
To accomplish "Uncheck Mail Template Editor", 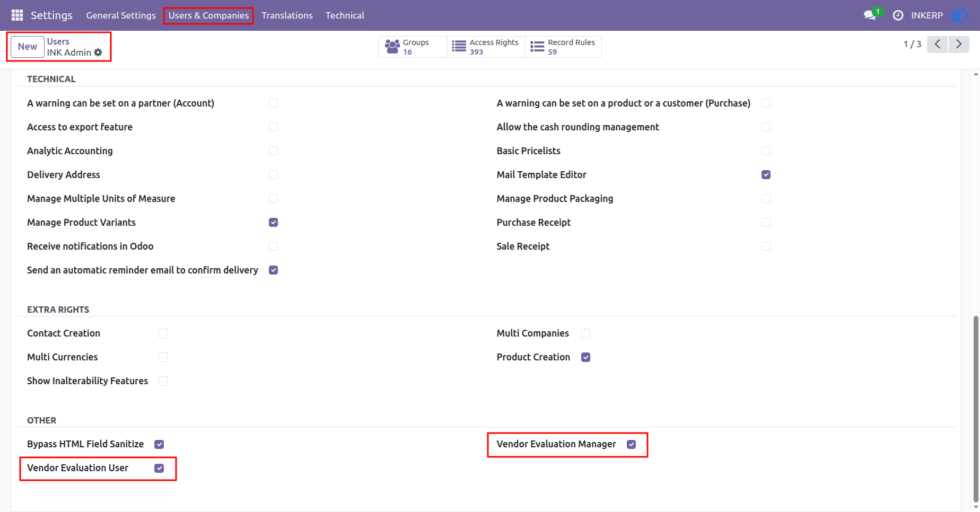I will tap(766, 175).
